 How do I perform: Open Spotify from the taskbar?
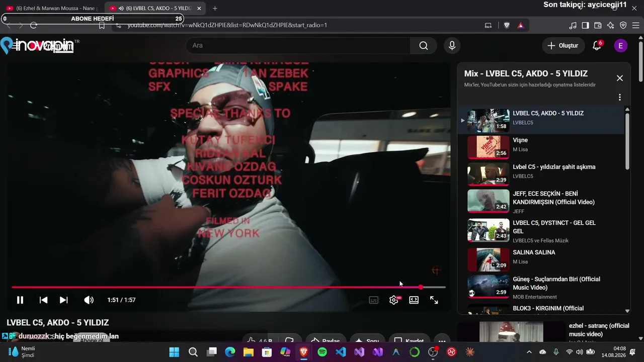pos(323,352)
